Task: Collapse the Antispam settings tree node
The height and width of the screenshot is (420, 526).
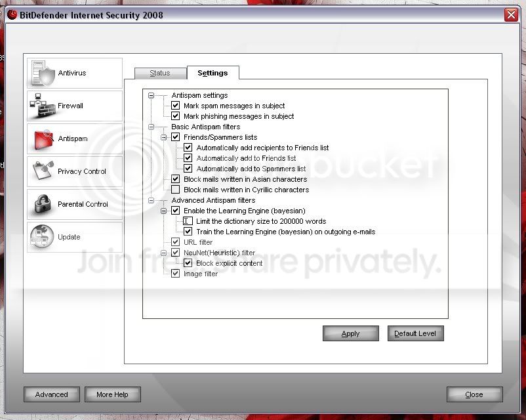Action: (152, 95)
